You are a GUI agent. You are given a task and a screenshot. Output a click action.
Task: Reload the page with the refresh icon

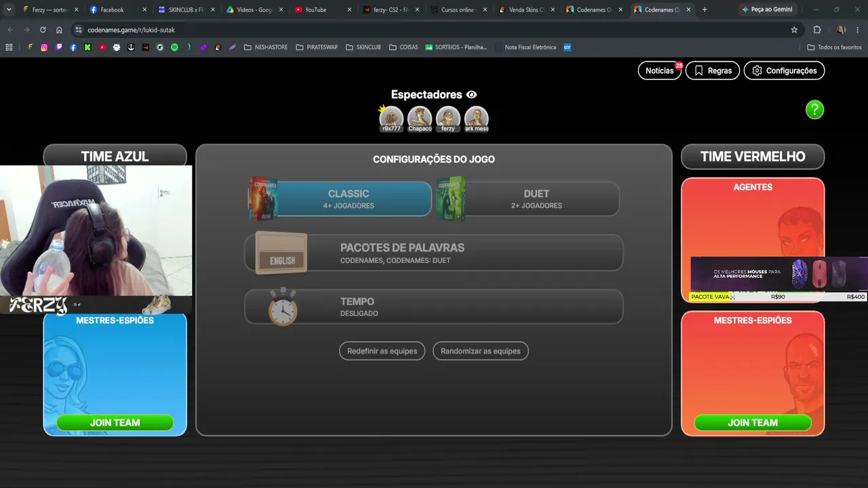43,30
